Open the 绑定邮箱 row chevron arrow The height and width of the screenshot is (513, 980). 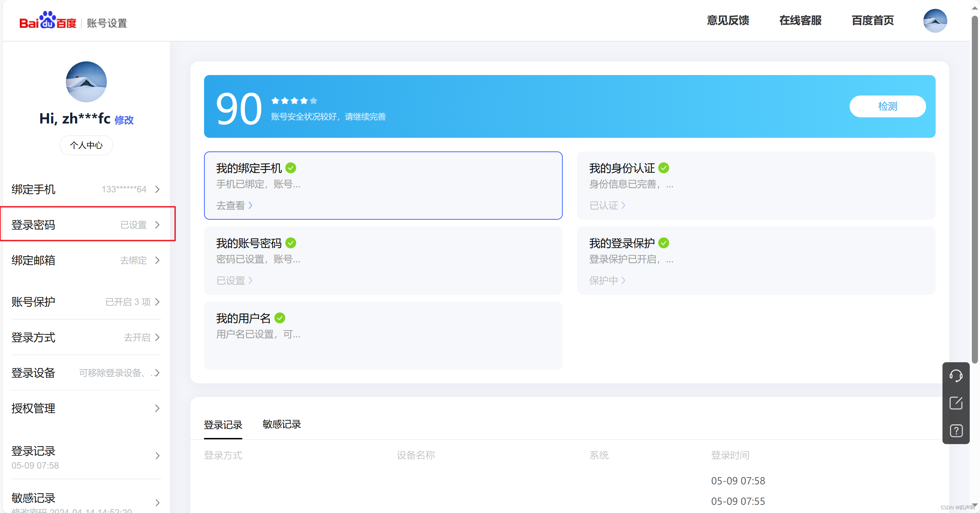(x=158, y=261)
